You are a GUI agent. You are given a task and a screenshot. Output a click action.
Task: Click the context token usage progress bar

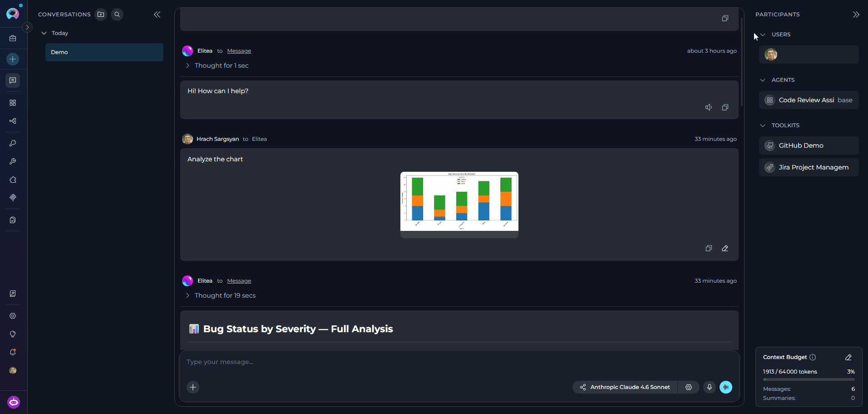pos(809,379)
